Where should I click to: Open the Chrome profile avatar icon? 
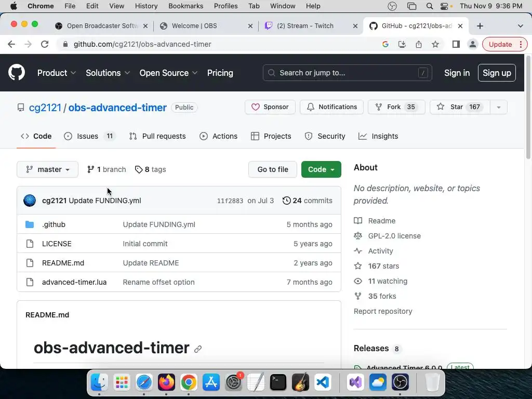coord(473,44)
